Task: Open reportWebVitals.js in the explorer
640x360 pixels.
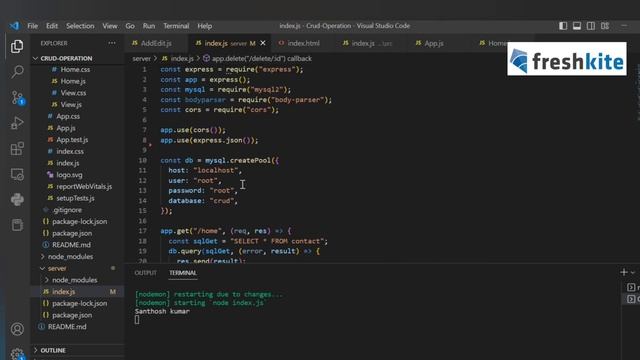Action: click(x=84, y=187)
